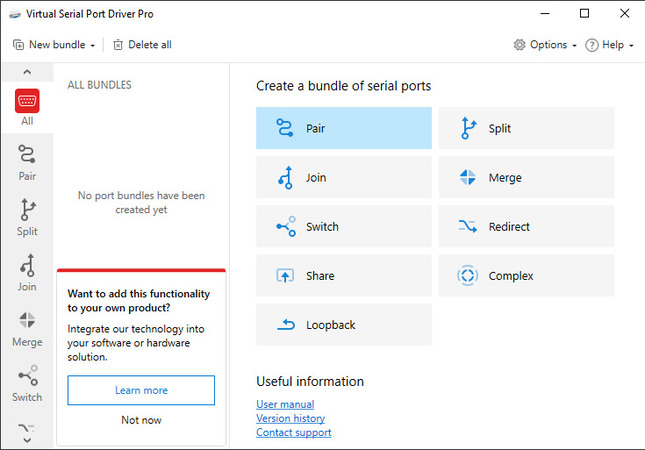Open the New bundle dropdown menu
645x450 pixels.
pyautogui.click(x=54, y=44)
